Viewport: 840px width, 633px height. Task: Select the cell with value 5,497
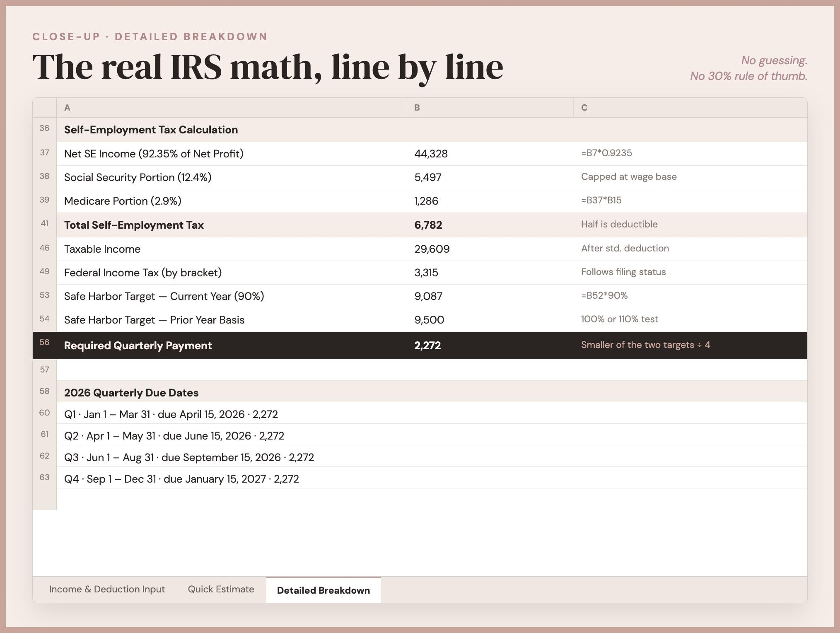pos(490,177)
